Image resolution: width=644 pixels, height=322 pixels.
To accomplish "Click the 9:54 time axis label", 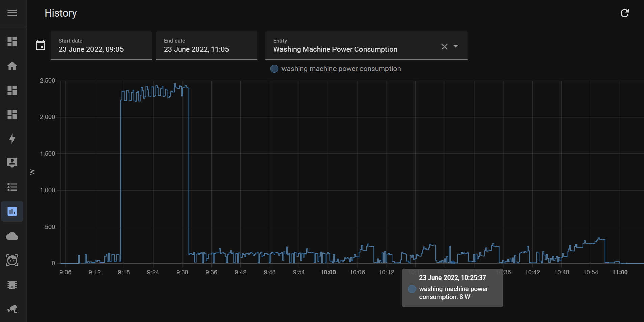I will pos(299,272).
